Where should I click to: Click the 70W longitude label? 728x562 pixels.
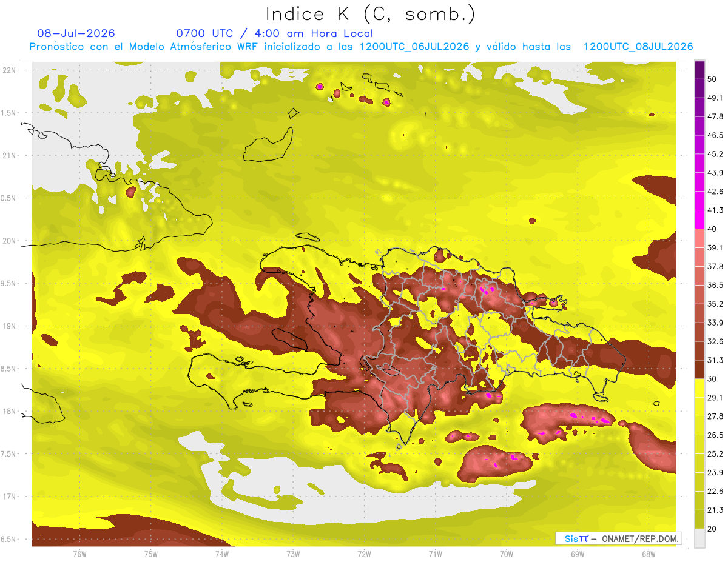click(507, 554)
